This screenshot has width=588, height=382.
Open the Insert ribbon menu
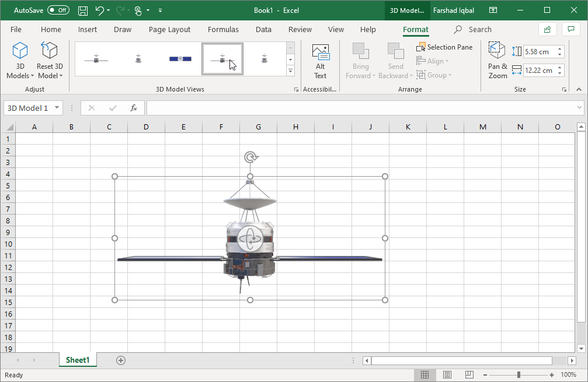pos(88,29)
